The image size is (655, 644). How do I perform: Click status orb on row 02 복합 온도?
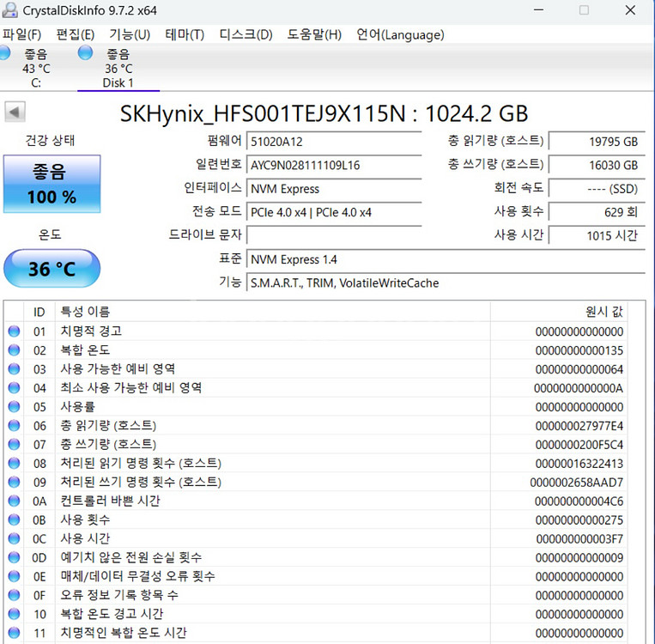(14, 350)
